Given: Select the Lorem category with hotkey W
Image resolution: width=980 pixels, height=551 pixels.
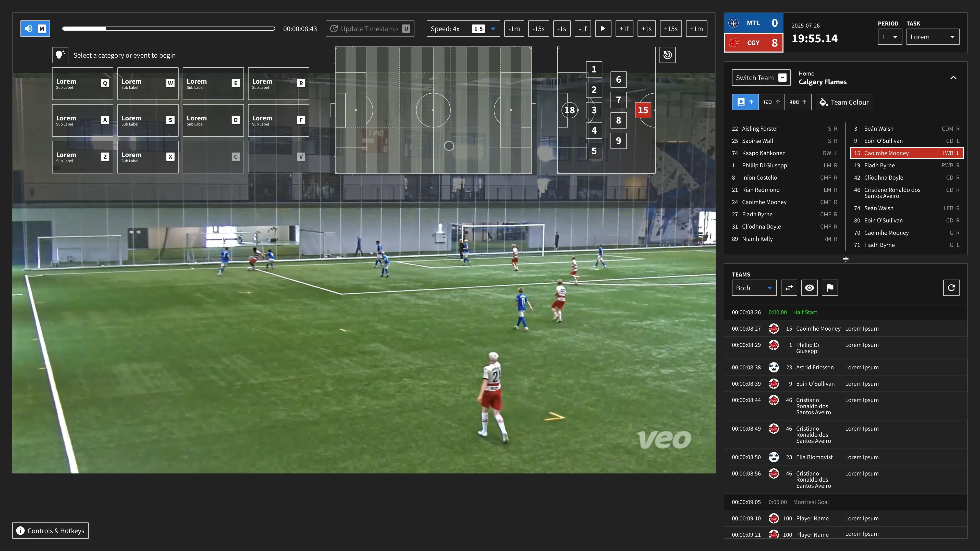Looking at the screenshot, I should tap(148, 84).
